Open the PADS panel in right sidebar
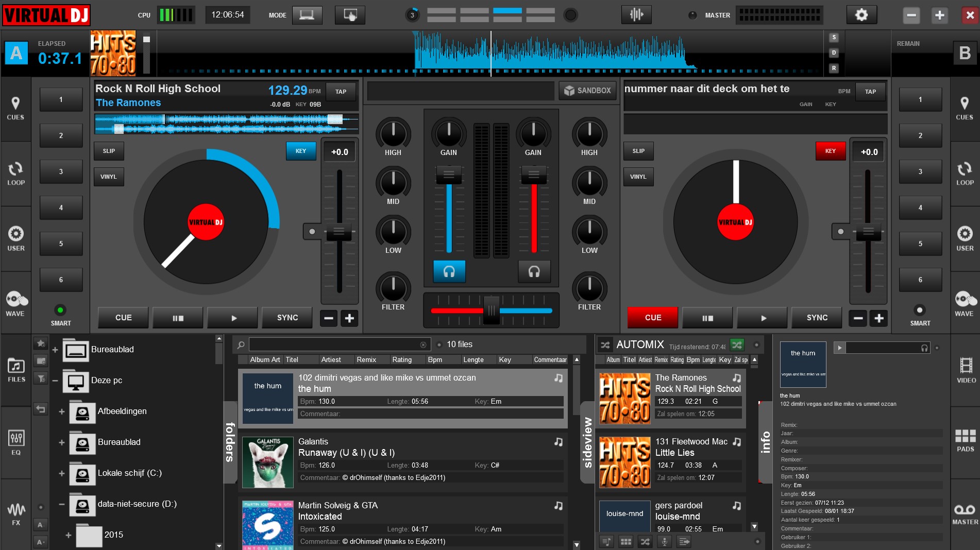 coord(966,441)
